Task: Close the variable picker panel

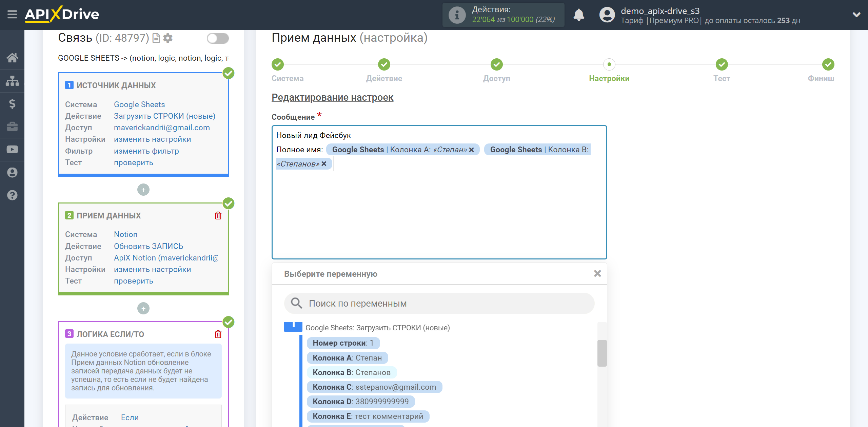Action: tap(597, 273)
